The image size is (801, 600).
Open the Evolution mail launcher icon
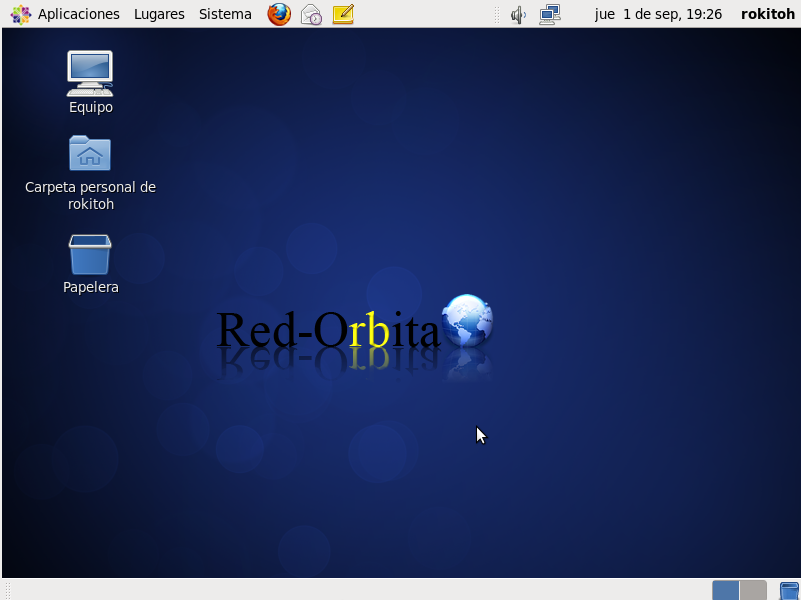point(311,14)
